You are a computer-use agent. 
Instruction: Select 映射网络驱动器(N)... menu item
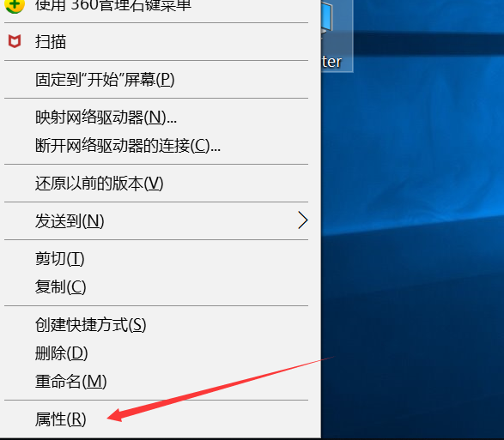tap(156, 118)
